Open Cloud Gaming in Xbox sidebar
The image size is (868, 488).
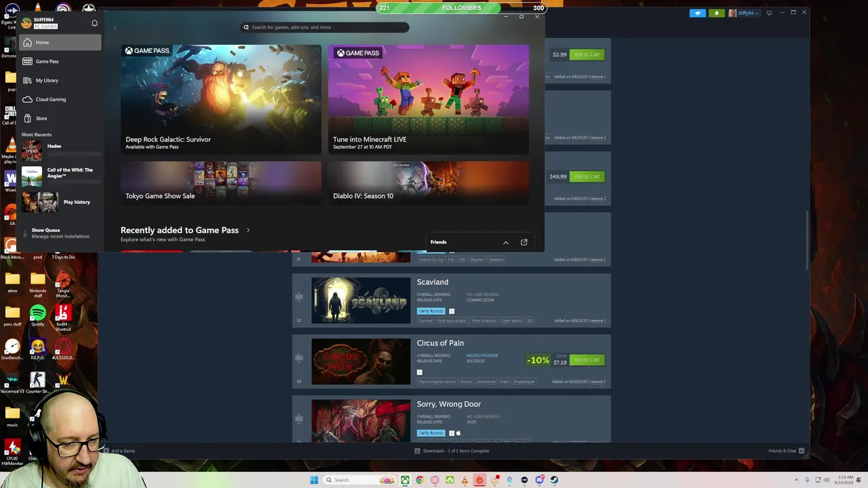[60, 100]
